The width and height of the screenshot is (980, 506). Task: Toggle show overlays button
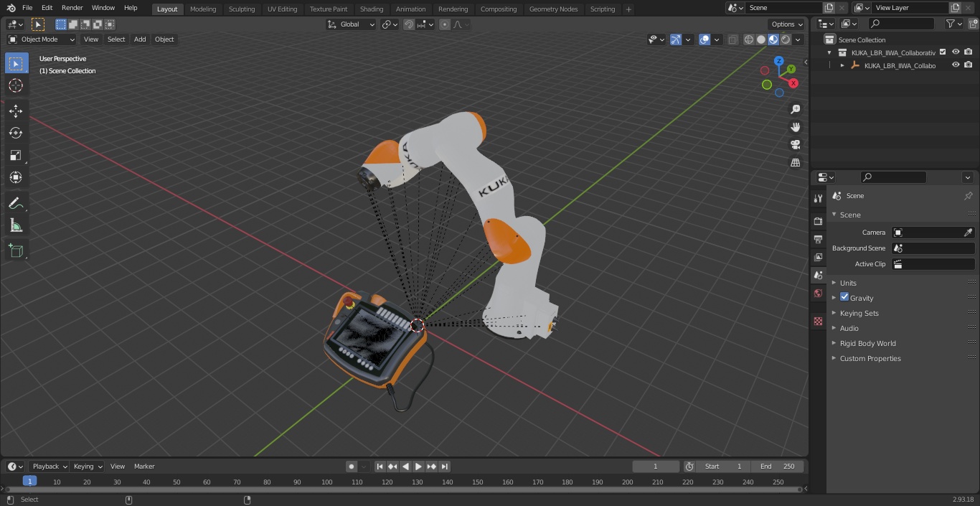click(705, 39)
